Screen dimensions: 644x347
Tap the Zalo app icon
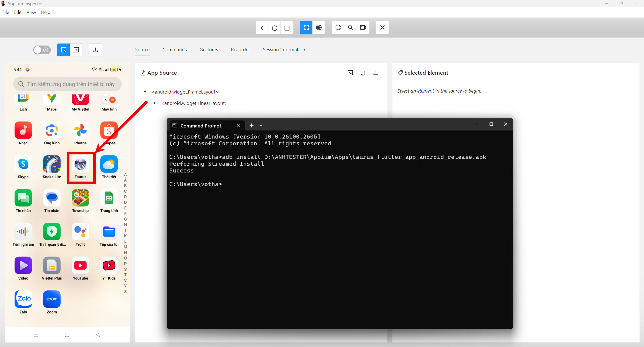tap(23, 299)
